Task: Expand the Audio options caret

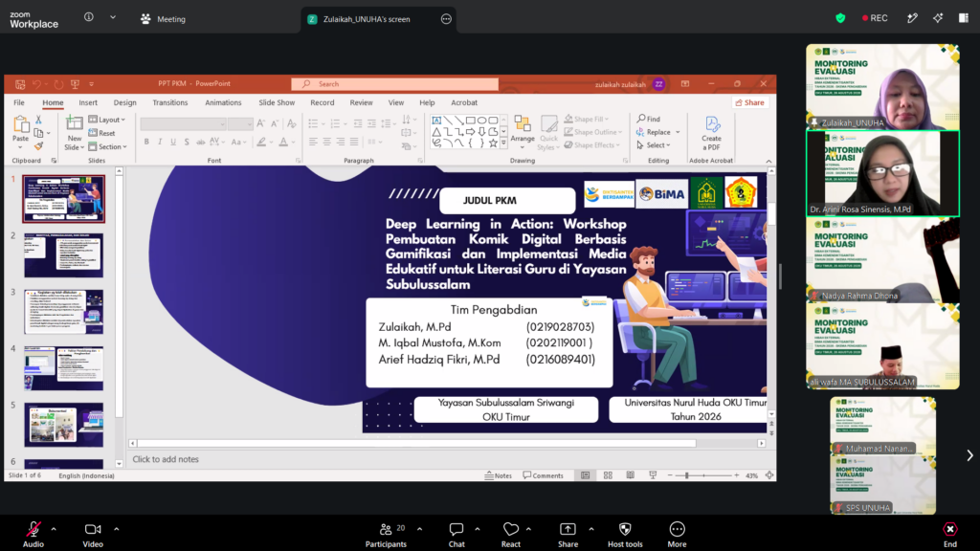Action: [x=54, y=529]
